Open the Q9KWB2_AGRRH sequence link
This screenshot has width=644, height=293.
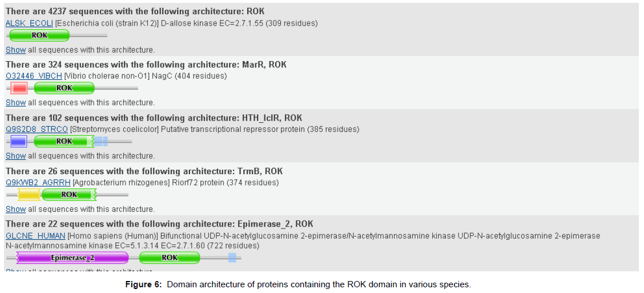coord(38,183)
